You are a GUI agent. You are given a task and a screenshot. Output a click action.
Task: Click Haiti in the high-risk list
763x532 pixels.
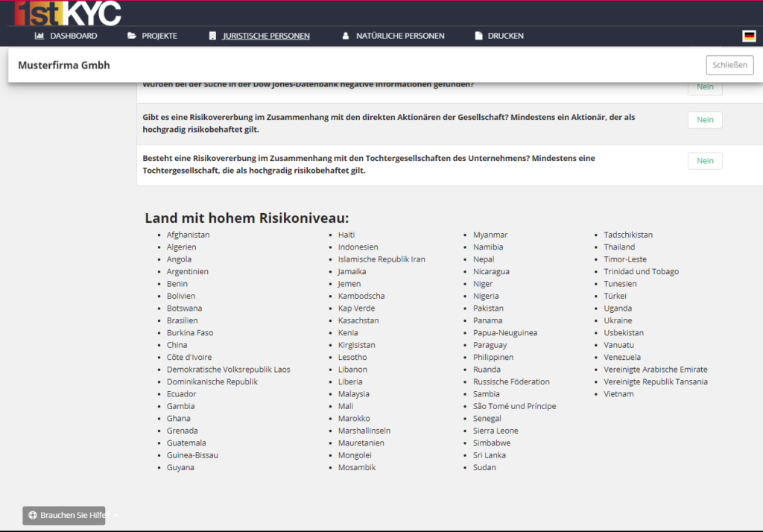click(x=346, y=235)
